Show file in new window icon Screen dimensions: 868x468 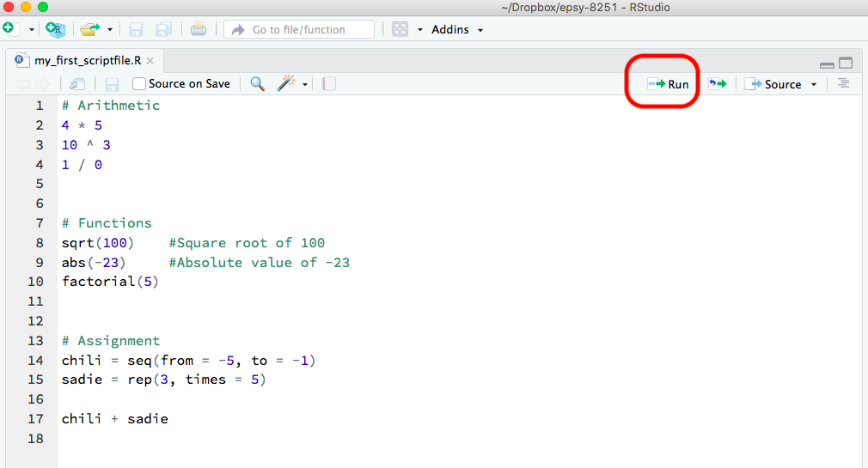[77, 84]
